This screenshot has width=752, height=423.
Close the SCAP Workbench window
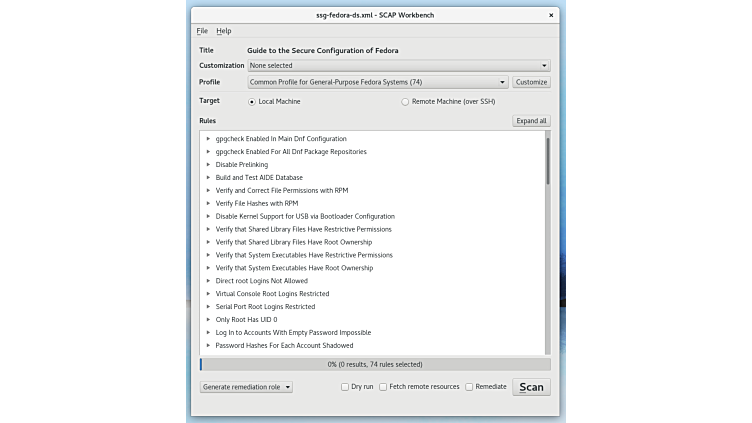click(550, 15)
